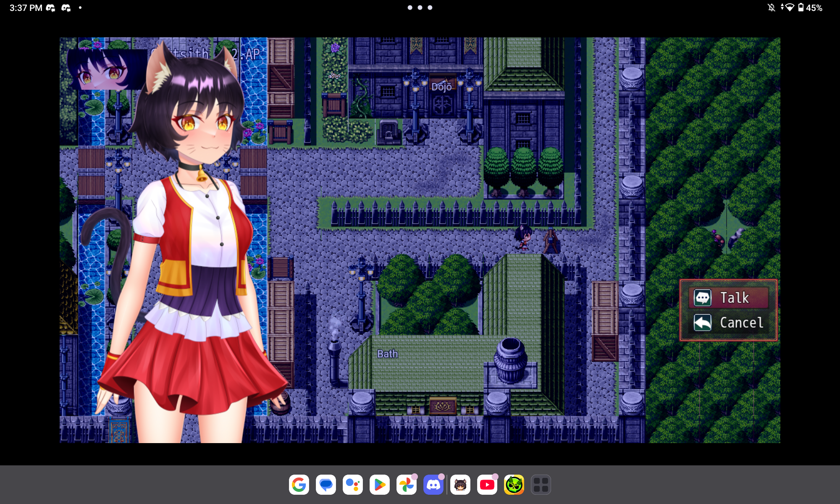Tap the wooden training dummy beside player
Image resolution: width=840 pixels, height=504 pixels.
(x=551, y=241)
